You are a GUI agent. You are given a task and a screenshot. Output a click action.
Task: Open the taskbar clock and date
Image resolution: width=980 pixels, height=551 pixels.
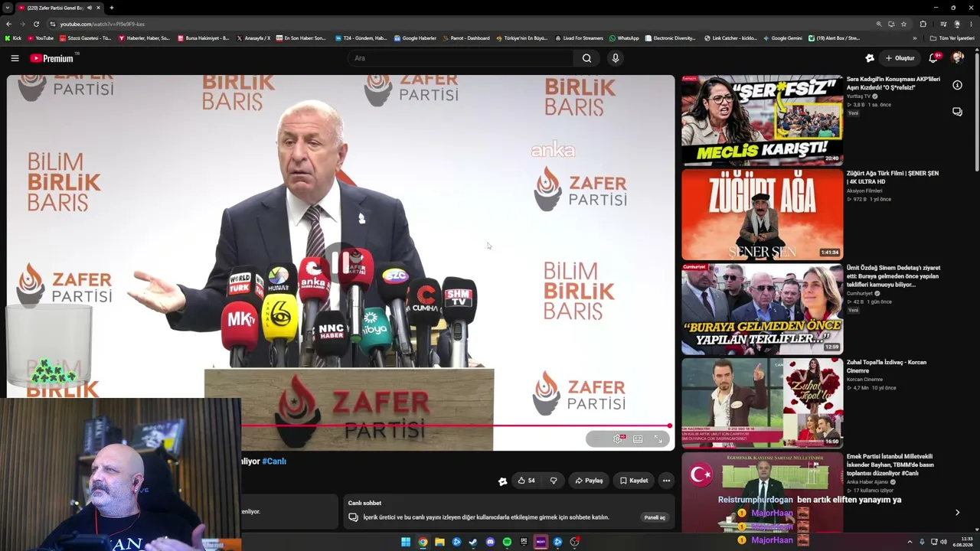click(962, 542)
